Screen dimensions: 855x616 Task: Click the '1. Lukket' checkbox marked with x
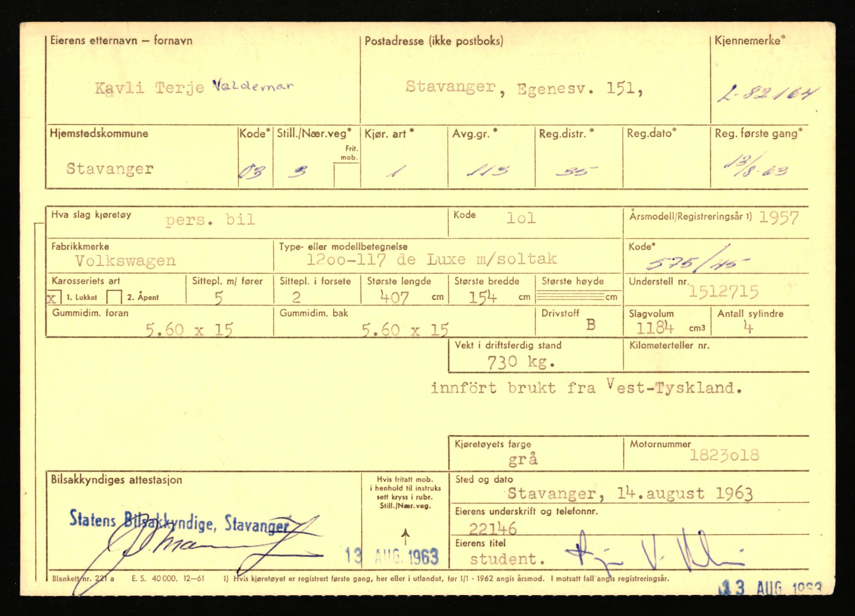click(53, 297)
